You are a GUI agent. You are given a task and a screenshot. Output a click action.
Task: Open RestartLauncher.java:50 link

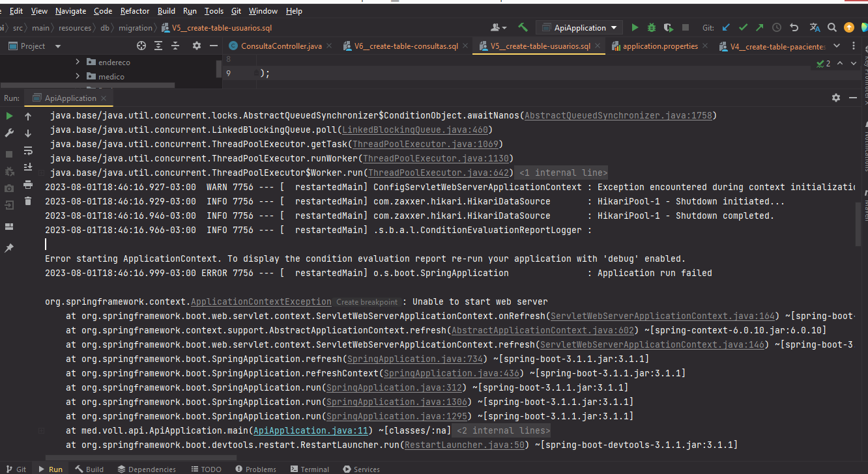point(465,445)
